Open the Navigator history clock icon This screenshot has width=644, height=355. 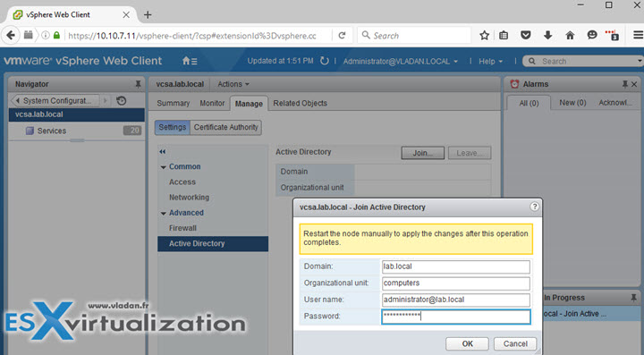[121, 100]
